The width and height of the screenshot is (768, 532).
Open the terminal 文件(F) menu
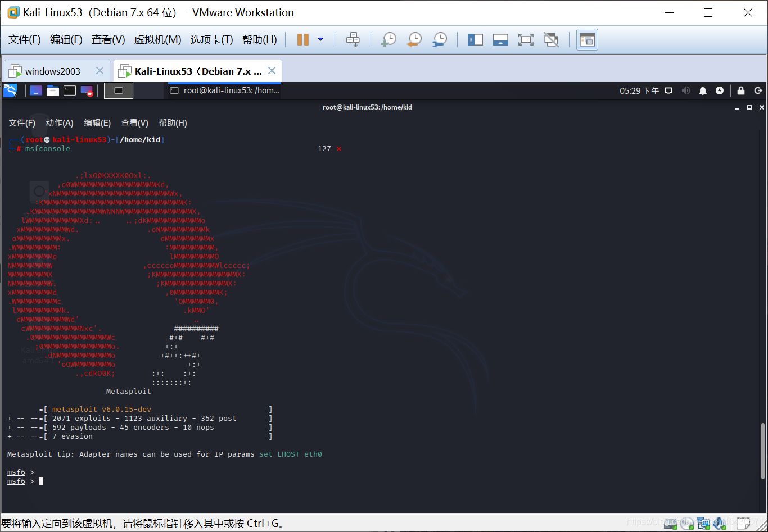tap(22, 123)
